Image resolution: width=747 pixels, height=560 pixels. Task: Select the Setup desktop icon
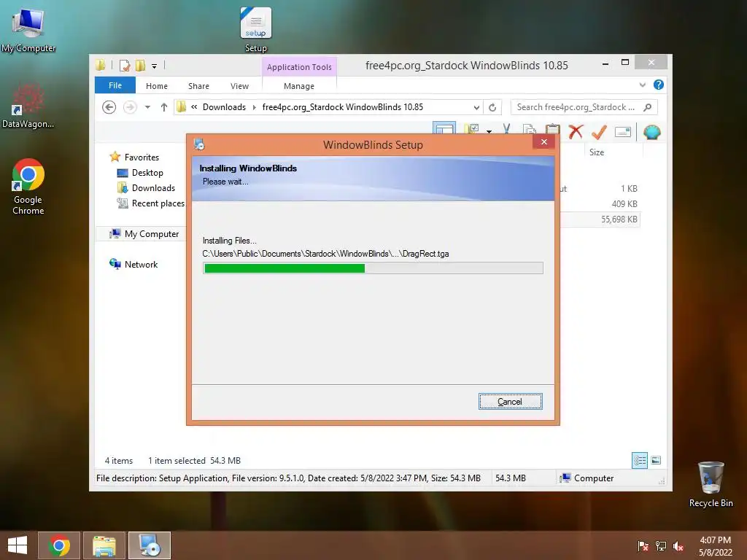(256, 29)
